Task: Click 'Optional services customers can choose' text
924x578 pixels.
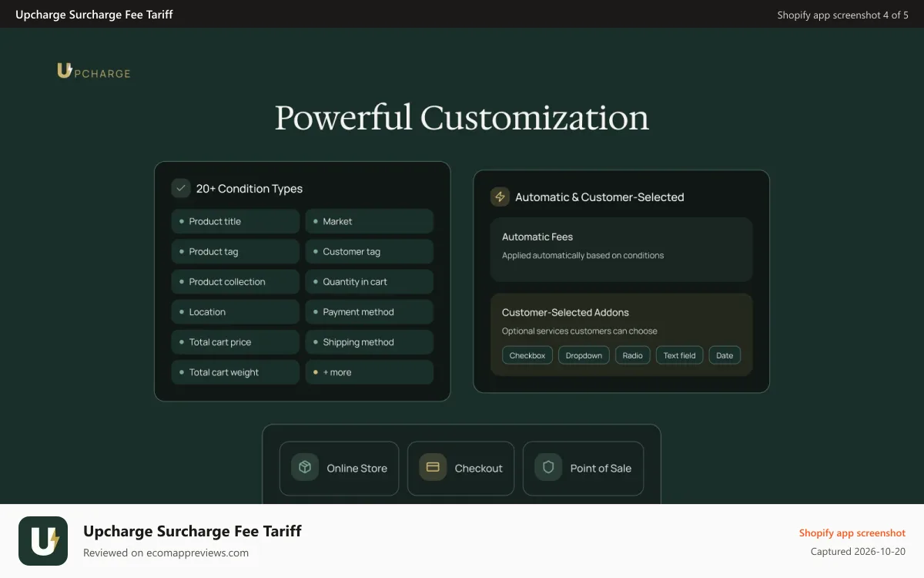Action: coord(580,331)
